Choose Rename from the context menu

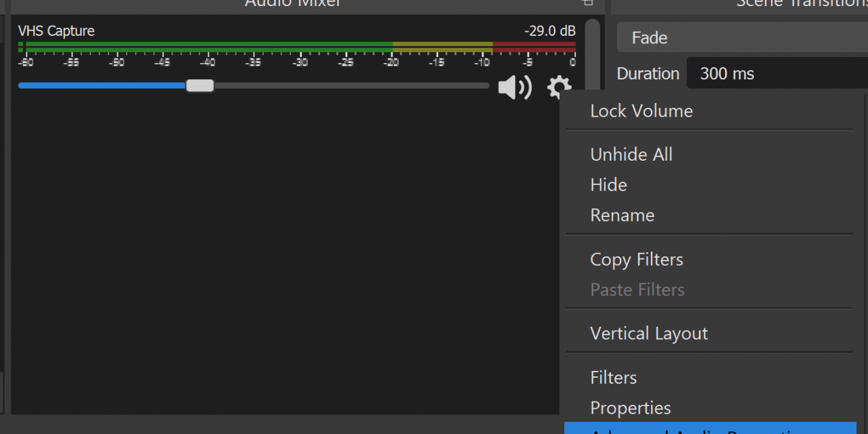coord(622,216)
